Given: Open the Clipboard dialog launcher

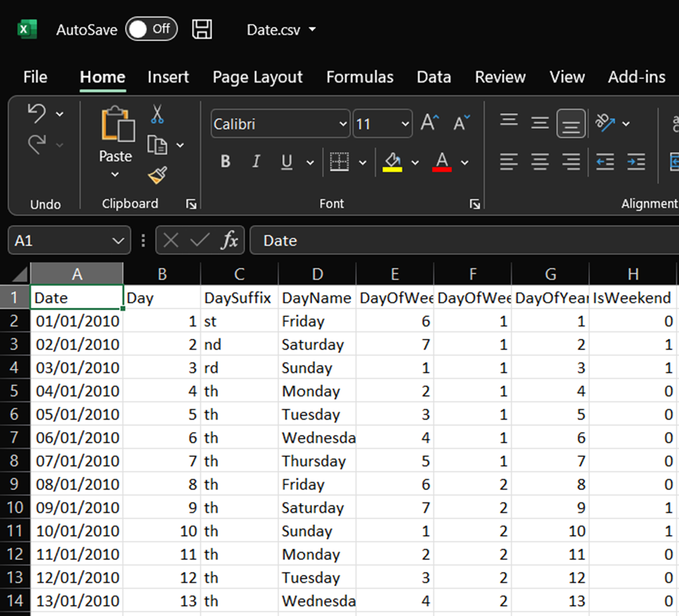Looking at the screenshot, I should pos(191,204).
